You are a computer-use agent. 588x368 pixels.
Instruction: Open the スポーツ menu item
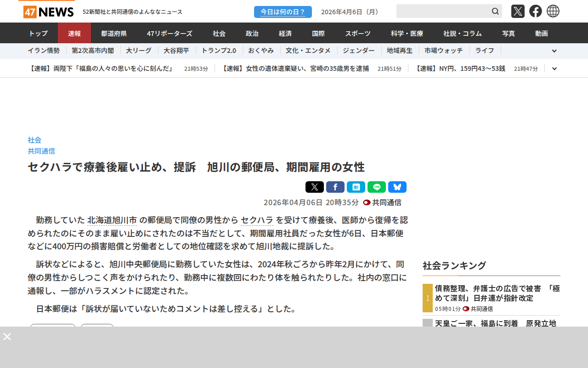pyautogui.click(x=358, y=33)
